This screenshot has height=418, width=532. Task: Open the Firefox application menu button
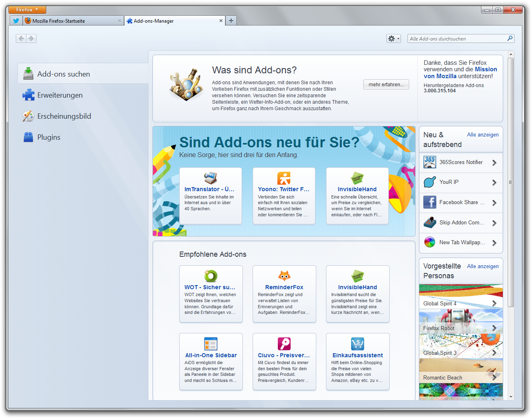tap(27, 9)
